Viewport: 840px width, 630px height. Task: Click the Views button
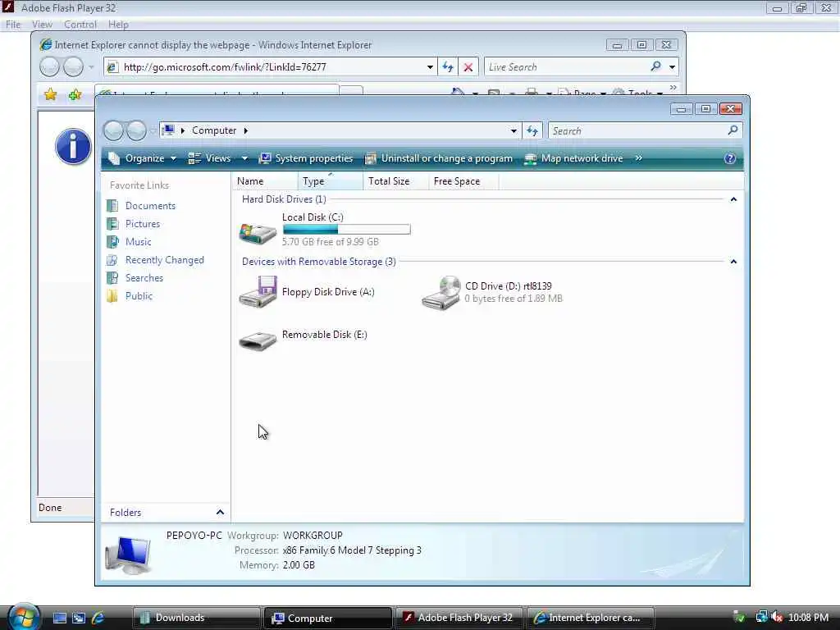point(211,158)
